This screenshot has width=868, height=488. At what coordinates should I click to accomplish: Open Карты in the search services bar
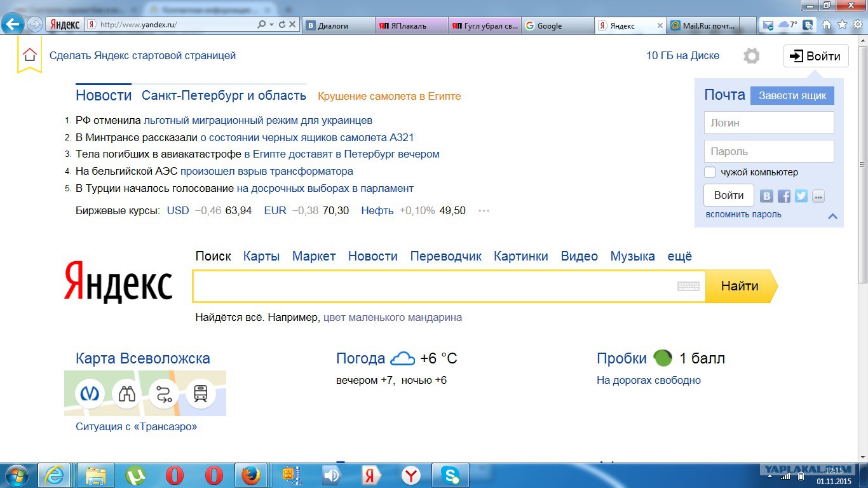[261, 256]
